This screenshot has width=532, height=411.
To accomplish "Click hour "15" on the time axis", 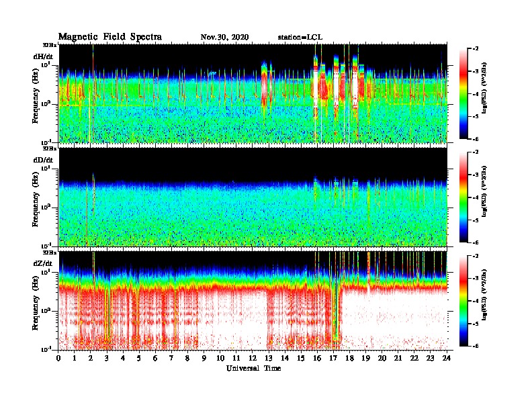I will [x=301, y=358].
